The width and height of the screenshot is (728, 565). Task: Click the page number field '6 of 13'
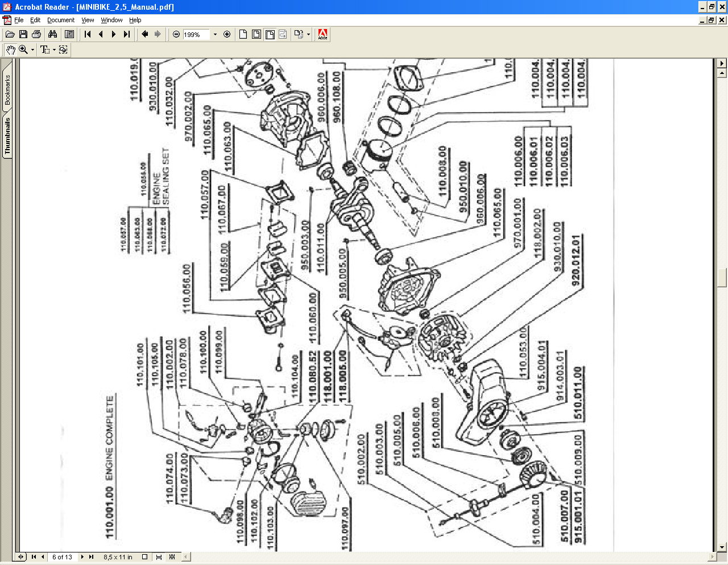pyautogui.click(x=62, y=557)
